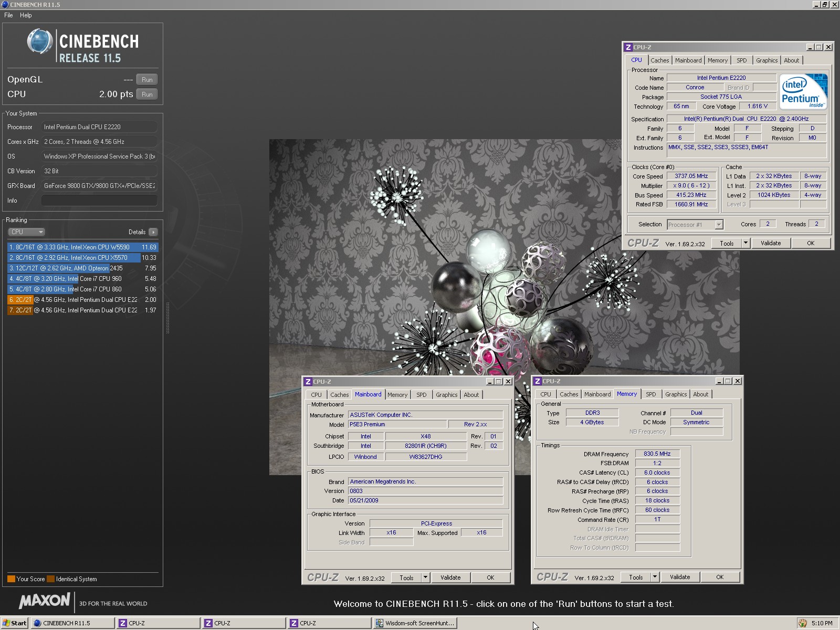The width and height of the screenshot is (840, 630).
Task: Open SPD tab in CPU-Z Mainboard window
Action: 422,395
